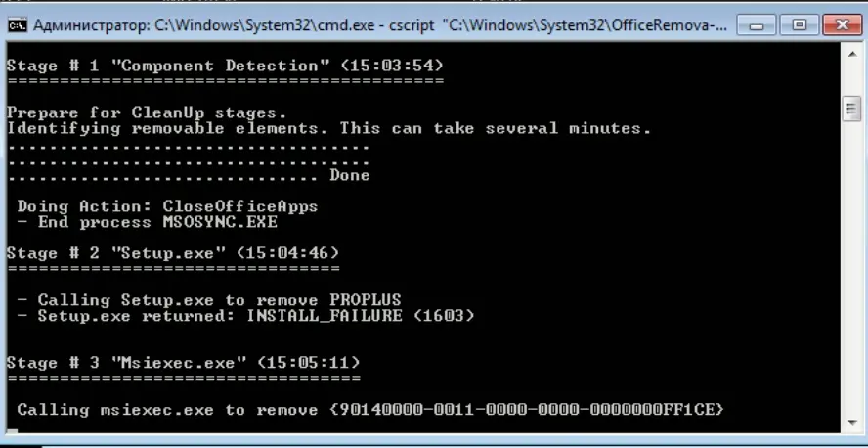
Task: Maximize the cmd.exe console window
Action: 799,25
